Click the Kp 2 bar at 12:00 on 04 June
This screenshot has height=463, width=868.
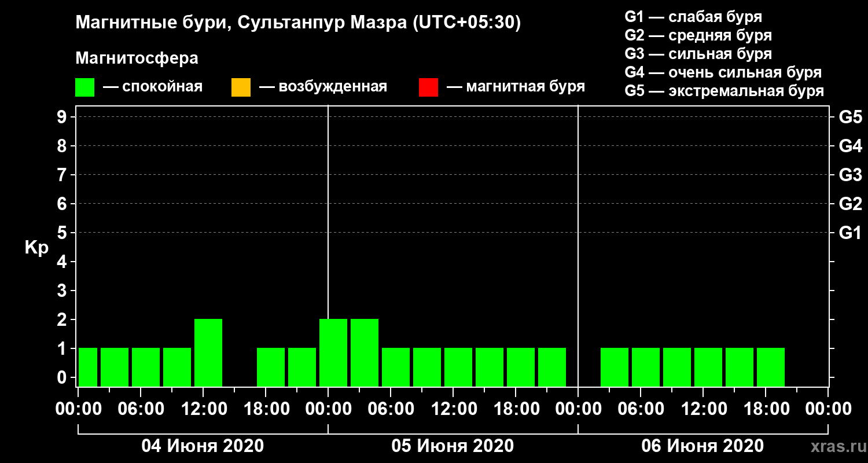click(x=208, y=352)
